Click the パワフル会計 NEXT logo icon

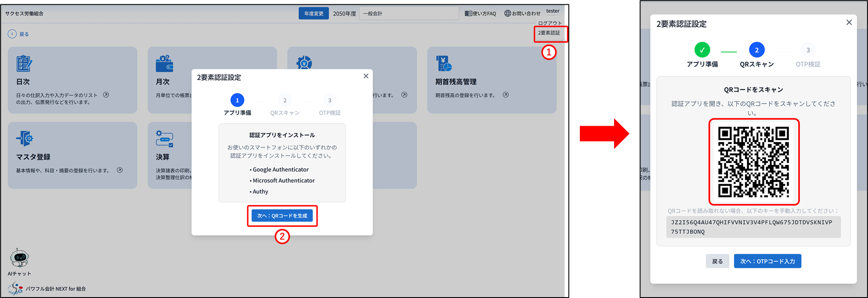[16, 288]
